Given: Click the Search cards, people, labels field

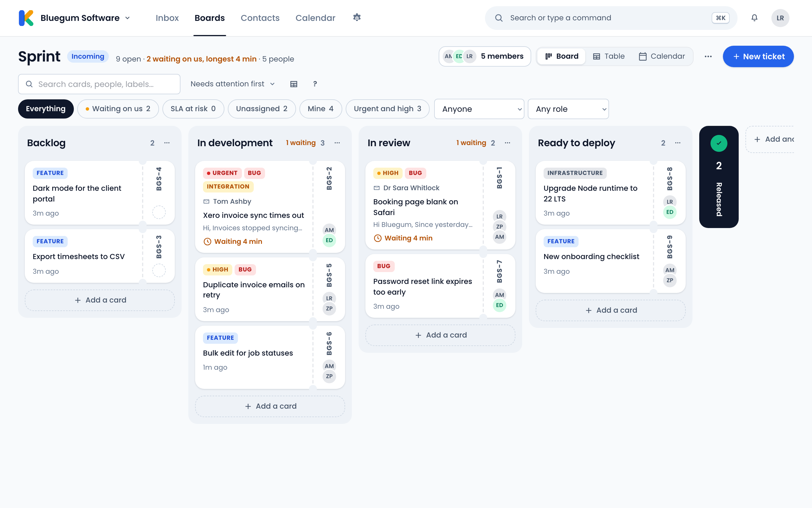Looking at the screenshot, I should click(99, 84).
